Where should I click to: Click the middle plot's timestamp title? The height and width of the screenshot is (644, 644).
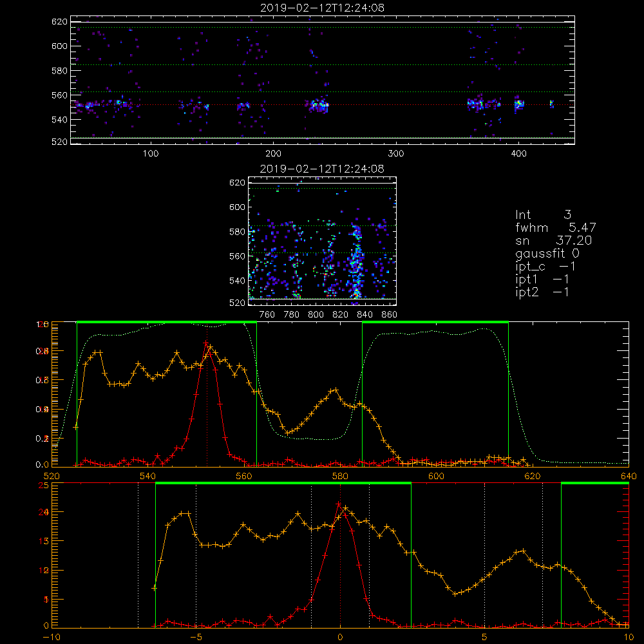322,169
